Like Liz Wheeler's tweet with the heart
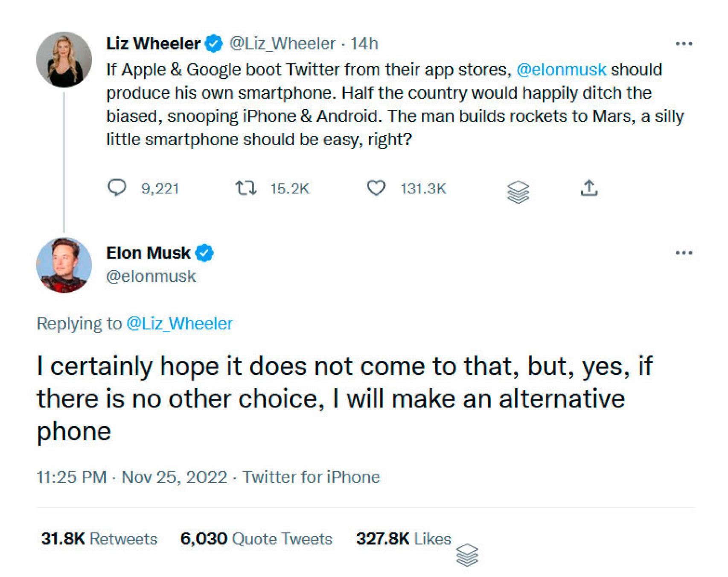 point(376,188)
